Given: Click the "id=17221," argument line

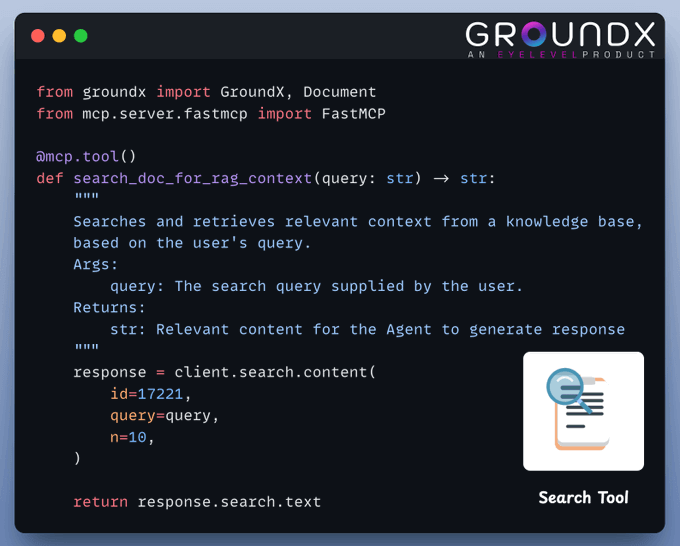Looking at the screenshot, I should click(150, 394).
